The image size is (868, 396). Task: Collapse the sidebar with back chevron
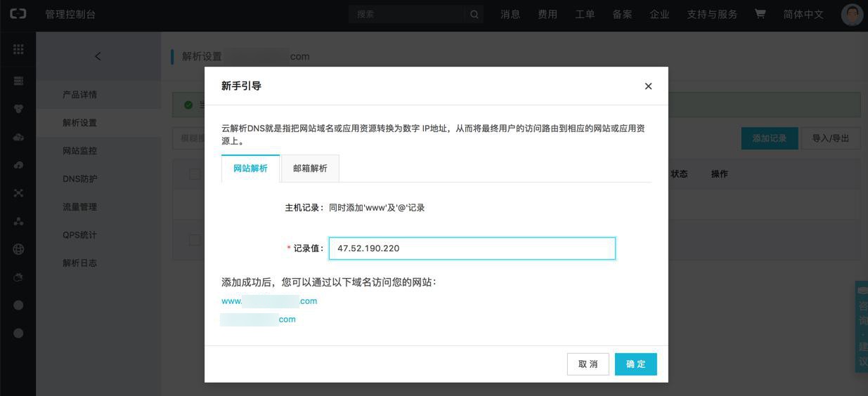(98, 56)
